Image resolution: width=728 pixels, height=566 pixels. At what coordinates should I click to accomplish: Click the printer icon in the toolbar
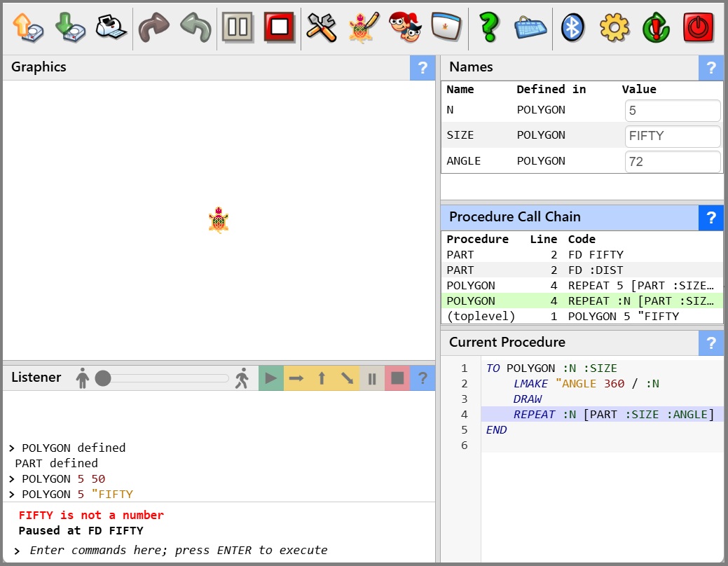[111, 28]
